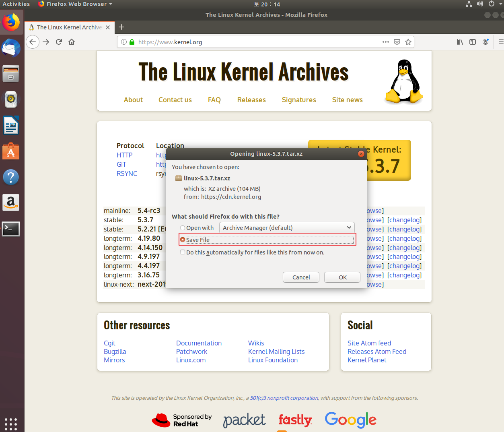Open the Signatures page
The width and height of the screenshot is (504, 432).
(x=299, y=100)
